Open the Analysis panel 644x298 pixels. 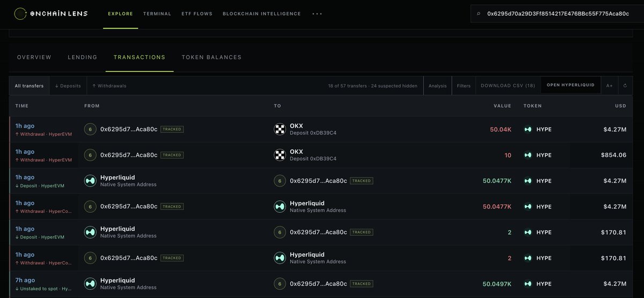coord(437,86)
